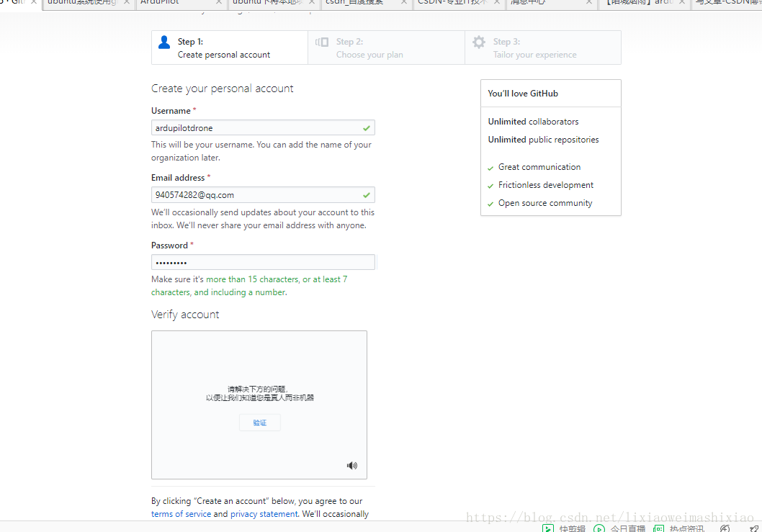Click the green checkmark in Username field
Screen dimensions: 762x532
(367, 128)
